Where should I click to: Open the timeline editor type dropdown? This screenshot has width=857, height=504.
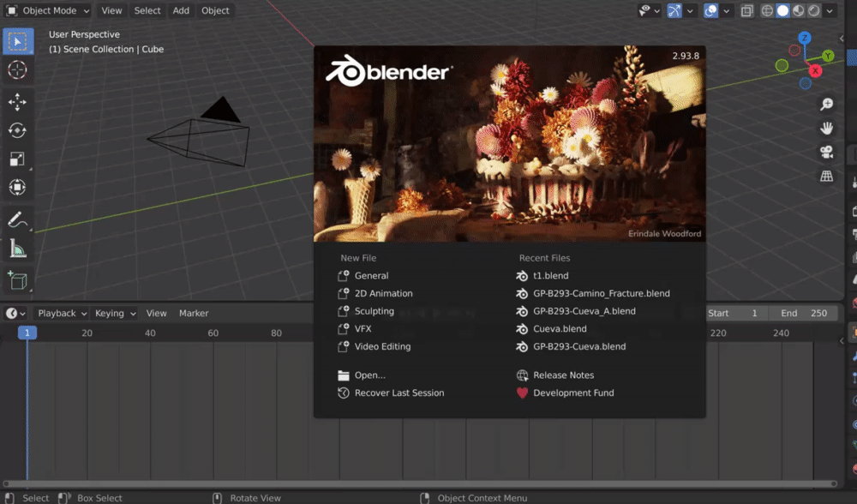15,313
